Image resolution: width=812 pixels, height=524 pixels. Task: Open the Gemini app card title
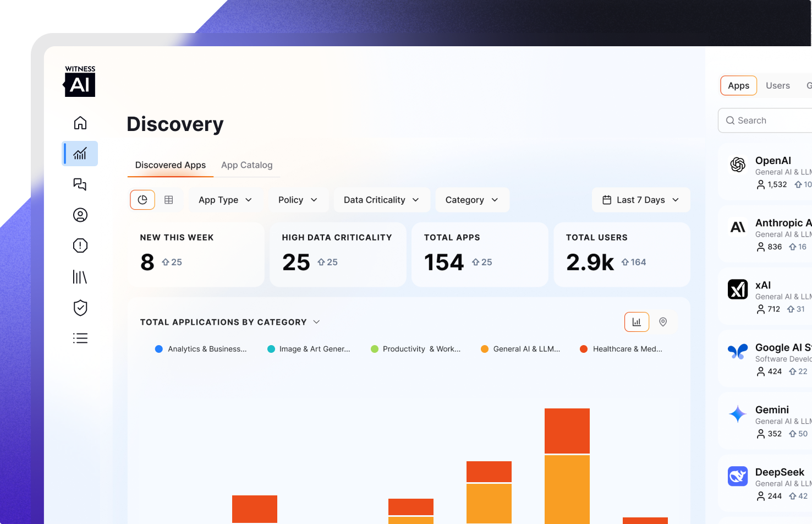tap(772, 410)
